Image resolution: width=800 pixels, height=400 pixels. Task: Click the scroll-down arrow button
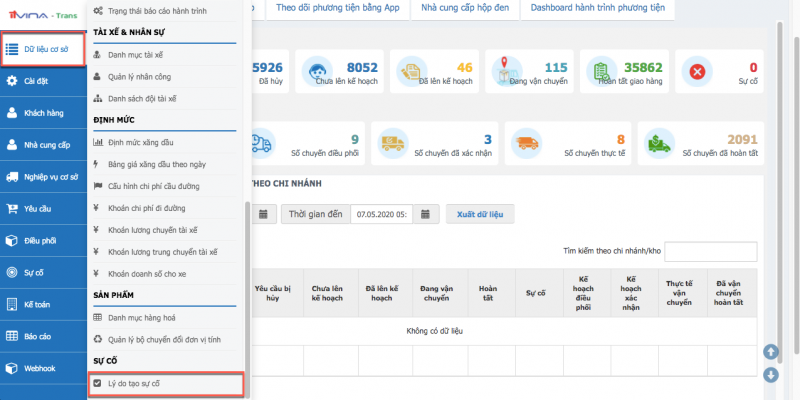pyautogui.click(x=770, y=375)
